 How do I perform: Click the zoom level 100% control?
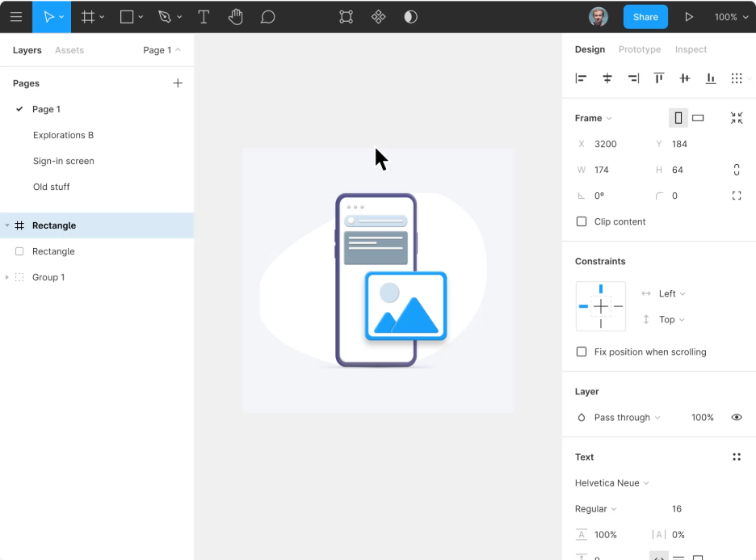[x=729, y=16]
